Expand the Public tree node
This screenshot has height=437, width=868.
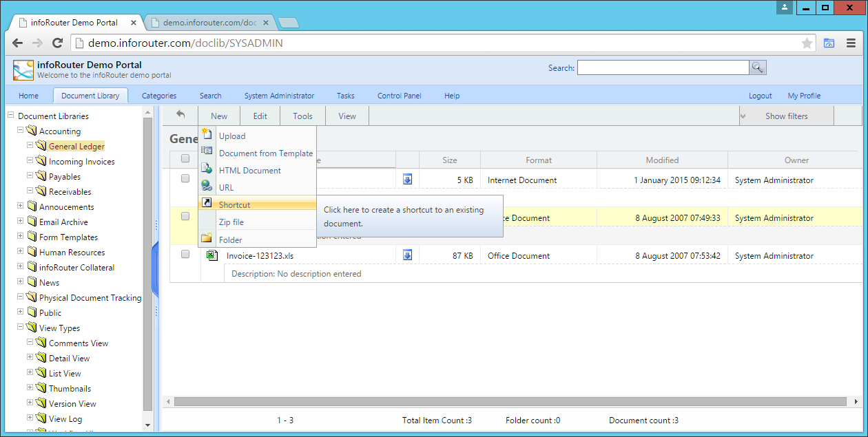pos(20,312)
